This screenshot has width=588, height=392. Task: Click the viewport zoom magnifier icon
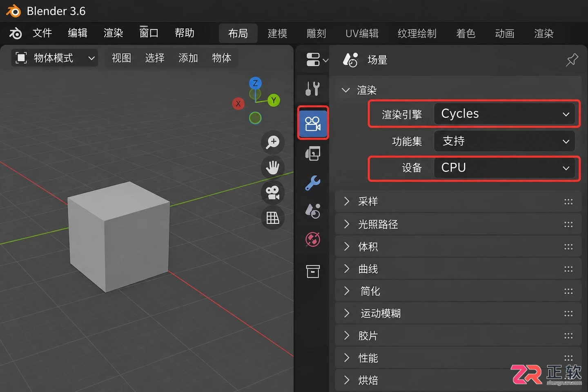[272, 142]
